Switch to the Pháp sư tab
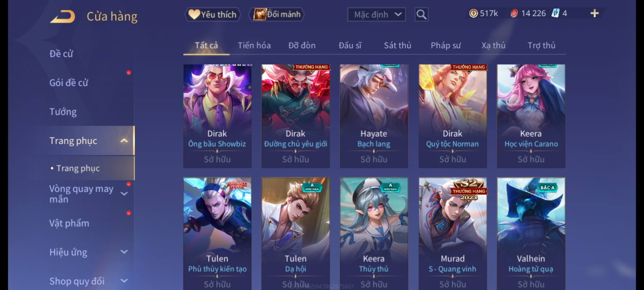 [446, 45]
